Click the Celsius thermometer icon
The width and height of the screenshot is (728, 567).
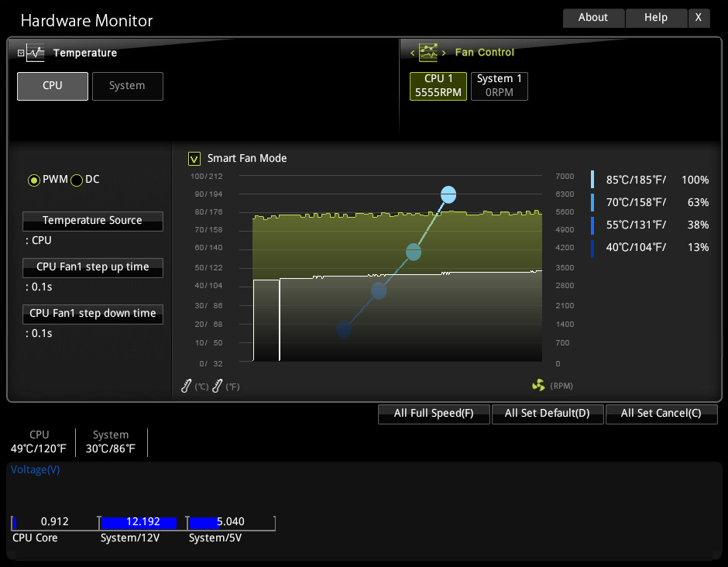(186, 386)
